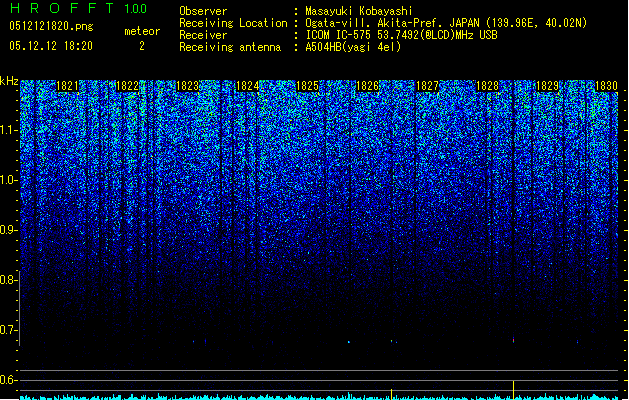Click the version number 1.0.0

coord(136,8)
